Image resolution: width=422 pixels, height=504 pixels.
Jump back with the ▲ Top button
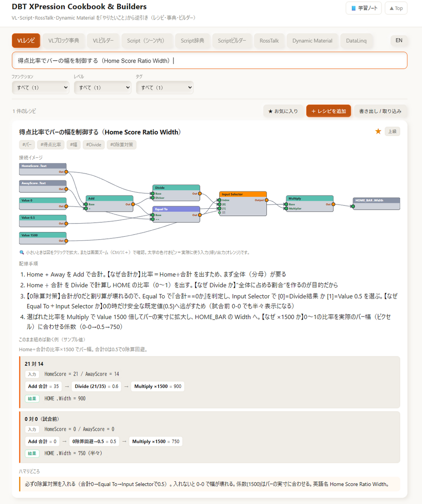click(x=396, y=8)
